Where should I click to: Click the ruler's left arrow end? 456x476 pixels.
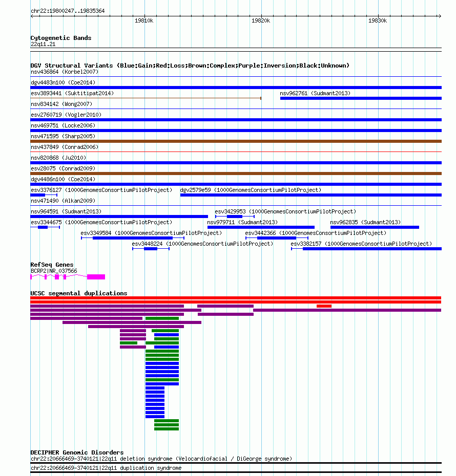tap(32, 16)
